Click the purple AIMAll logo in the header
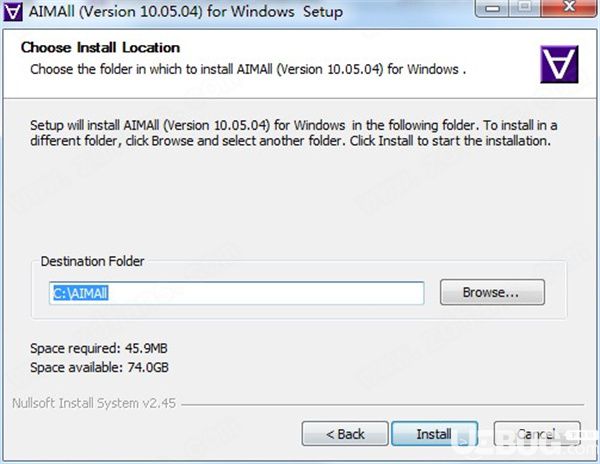This screenshot has width=600, height=464. tap(559, 64)
